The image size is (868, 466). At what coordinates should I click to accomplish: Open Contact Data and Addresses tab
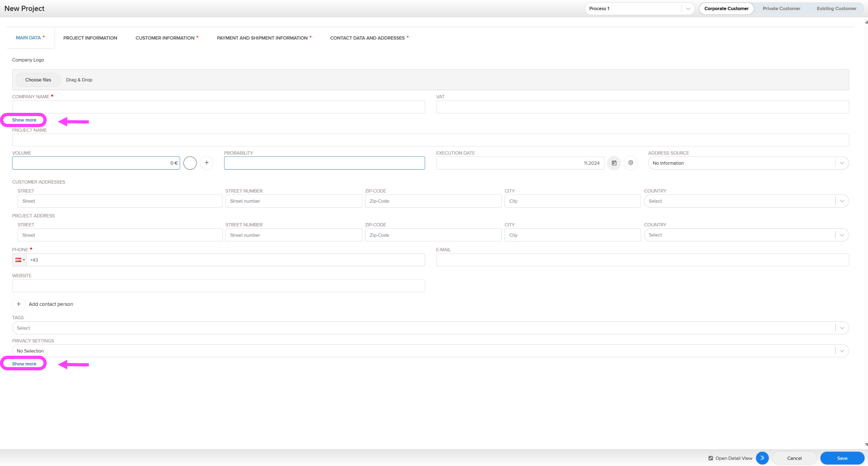pos(369,38)
